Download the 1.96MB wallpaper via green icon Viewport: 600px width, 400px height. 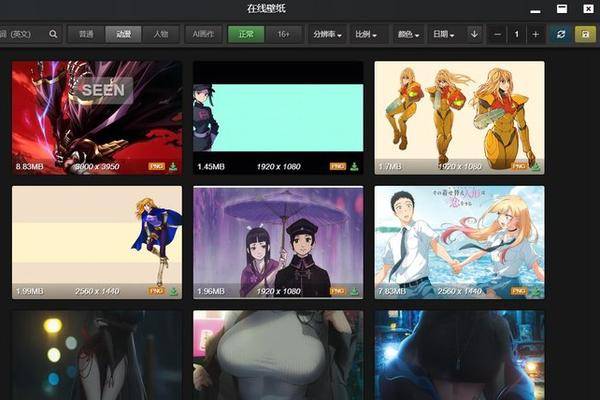click(354, 291)
